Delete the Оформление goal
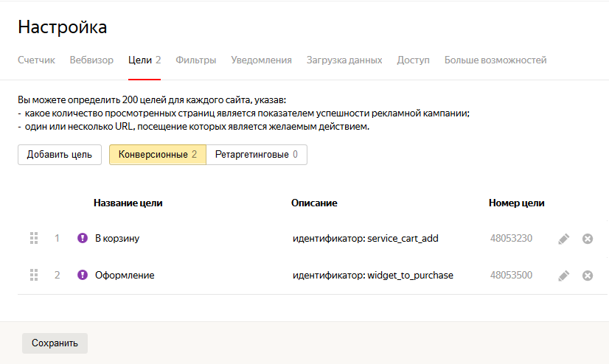Screen dimensions: 609x364 [x=587, y=276]
